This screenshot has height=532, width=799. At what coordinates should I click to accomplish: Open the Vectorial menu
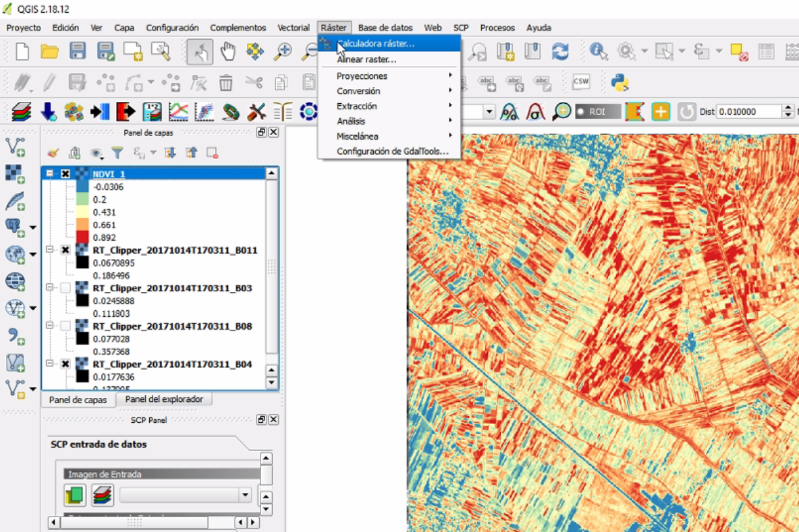[x=294, y=28]
